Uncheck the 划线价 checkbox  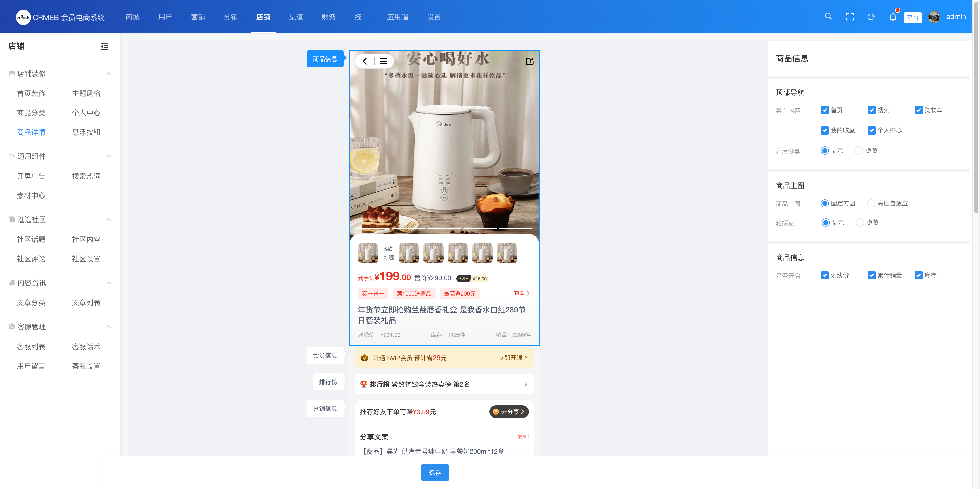click(x=824, y=276)
